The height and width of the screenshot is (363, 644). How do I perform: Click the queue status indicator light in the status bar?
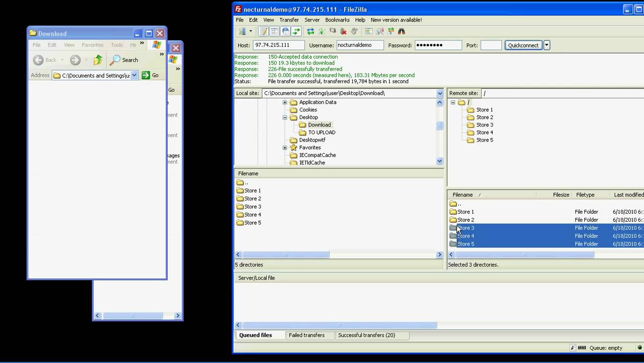(x=640, y=348)
